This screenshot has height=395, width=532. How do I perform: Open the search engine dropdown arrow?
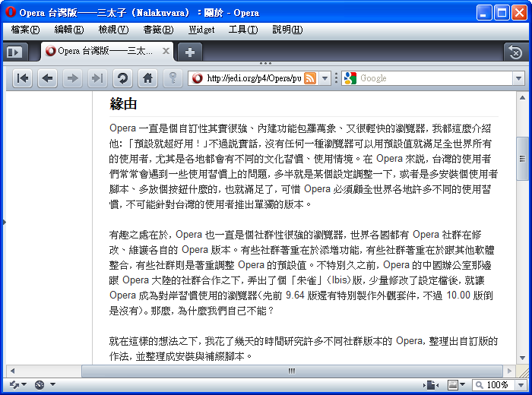pyautogui.click(x=518, y=78)
